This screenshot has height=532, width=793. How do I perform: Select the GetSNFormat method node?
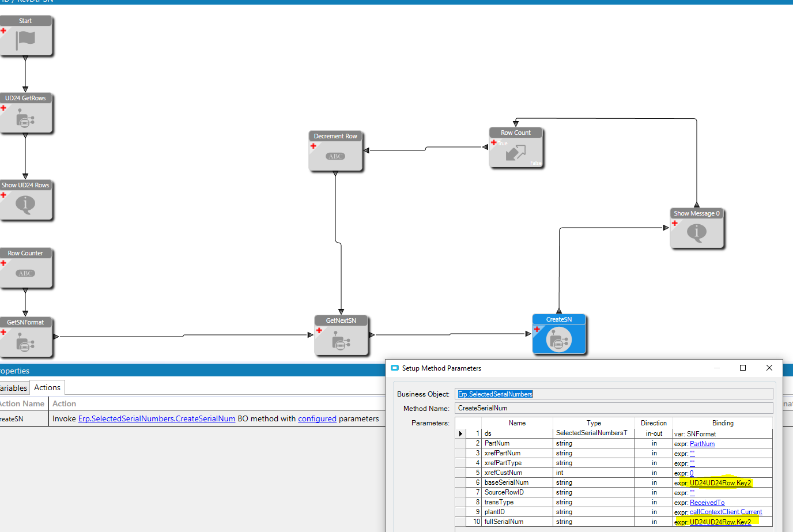point(26,337)
